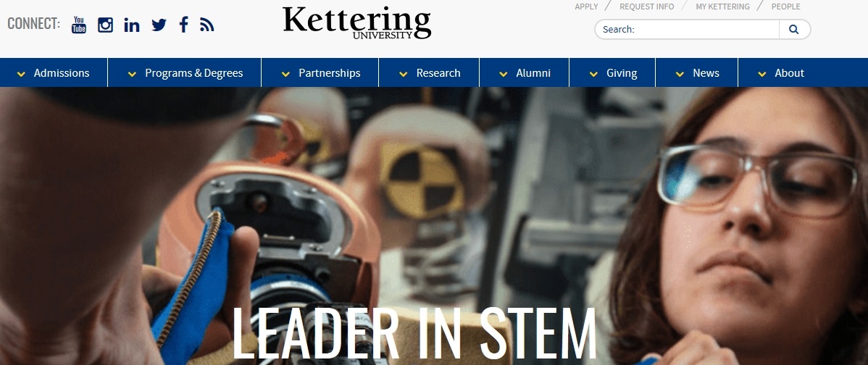Open the Research navigation menu
The height and width of the screenshot is (365, 868).
tap(429, 72)
